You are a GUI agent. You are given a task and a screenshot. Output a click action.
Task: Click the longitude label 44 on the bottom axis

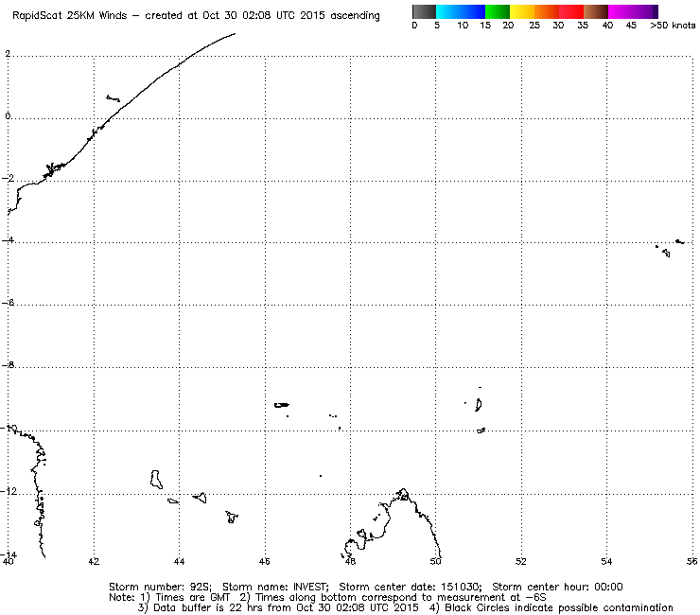[179, 562]
